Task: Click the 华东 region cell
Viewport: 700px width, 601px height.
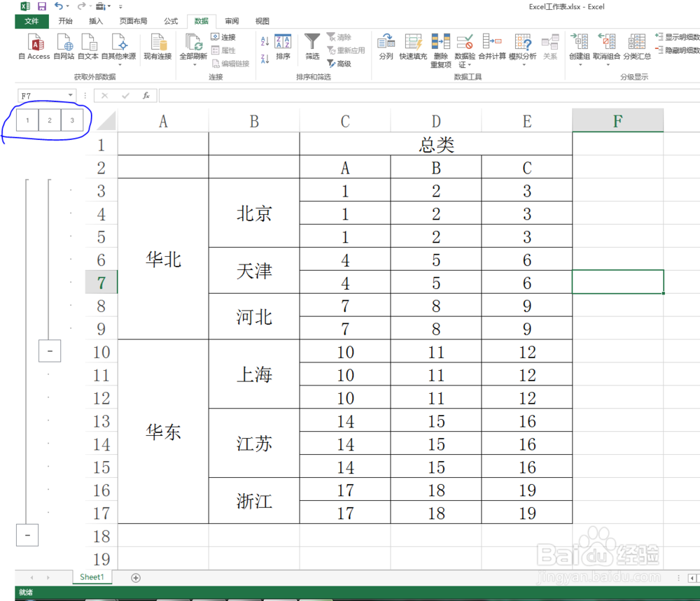Action: point(163,432)
